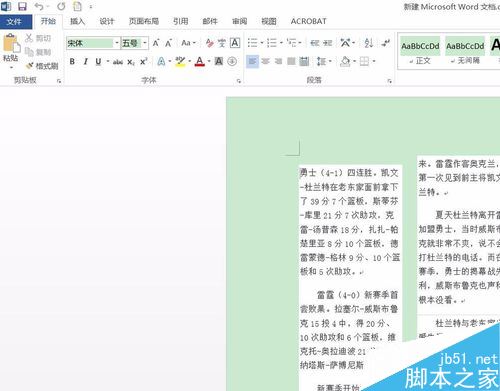
Task: Click the Align Right icon
Action: click(x=278, y=62)
